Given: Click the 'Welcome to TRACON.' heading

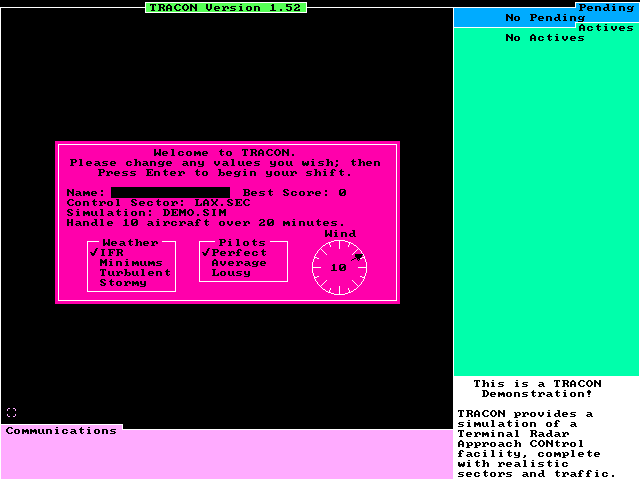Looking at the screenshot, I should (x=225, y=153).
